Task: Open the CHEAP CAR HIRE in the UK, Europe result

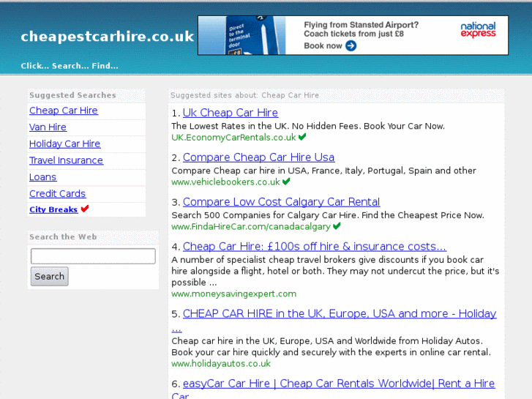Action: point(340,313)
